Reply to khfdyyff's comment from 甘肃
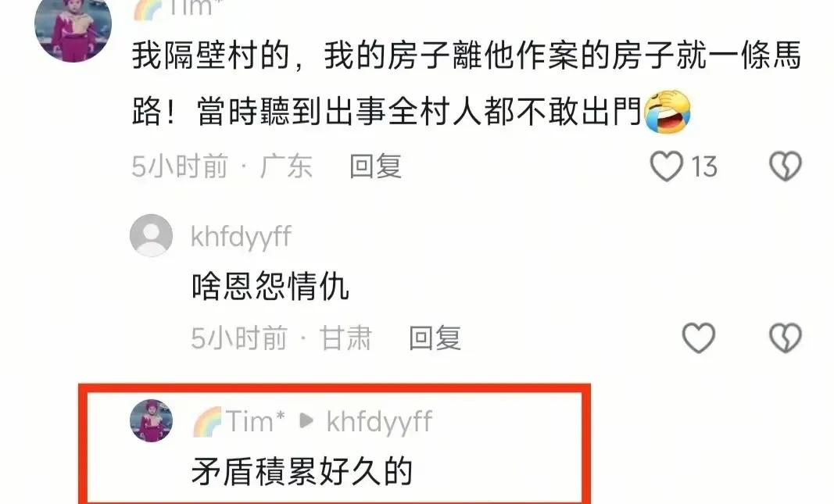This screenshot has height=504, width=834. 435,338
